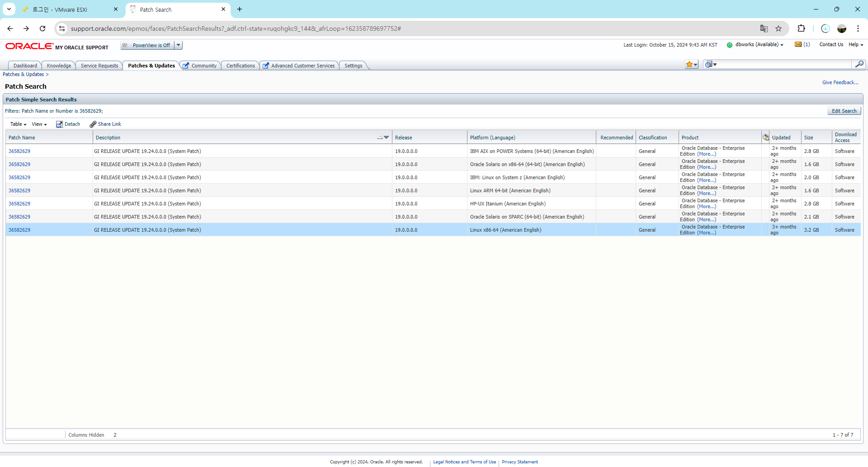Select the IBM: Linux on System z row
Screen dimensions: 868x467
pyautogui.click(x=433, y=177)
